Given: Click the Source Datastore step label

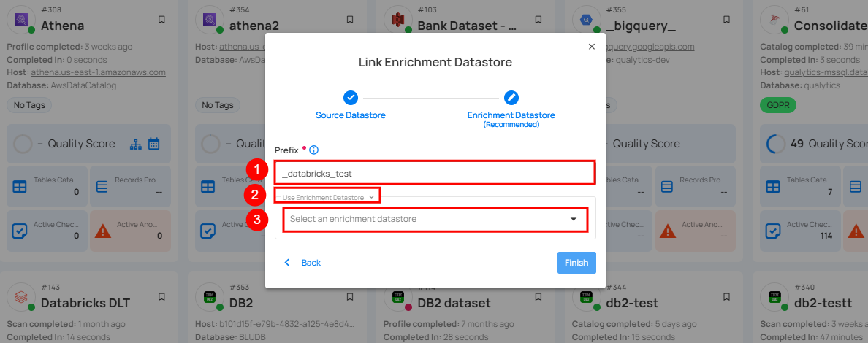Looking at the screenshot, I should [351, 115].
